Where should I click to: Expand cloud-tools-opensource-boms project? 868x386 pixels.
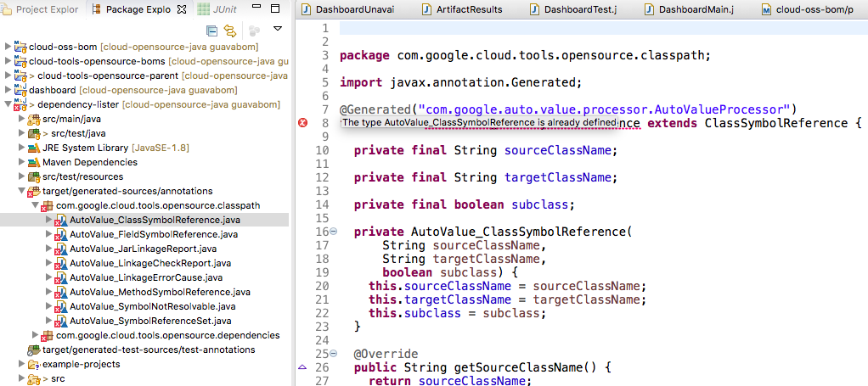pyautogui.click(x=7, y=61)
